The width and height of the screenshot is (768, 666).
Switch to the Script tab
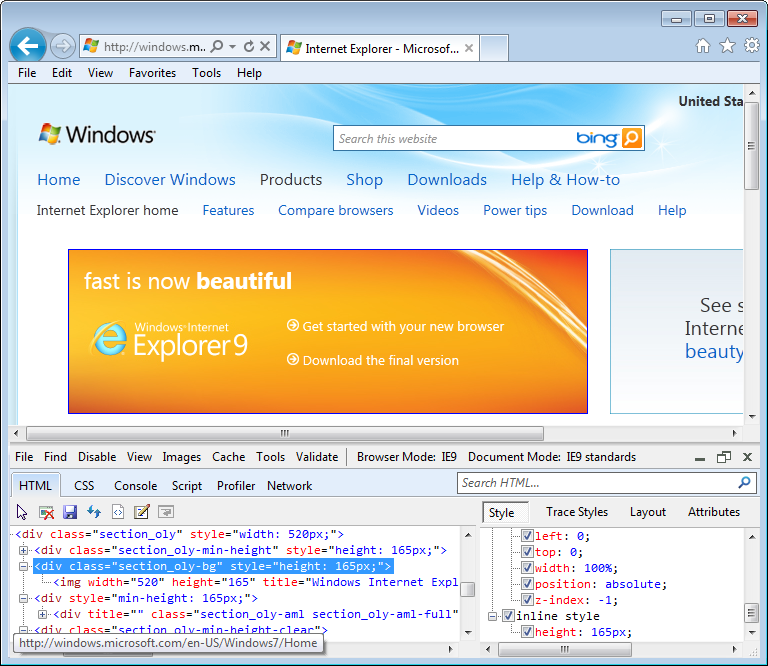(x=187, y=486)
